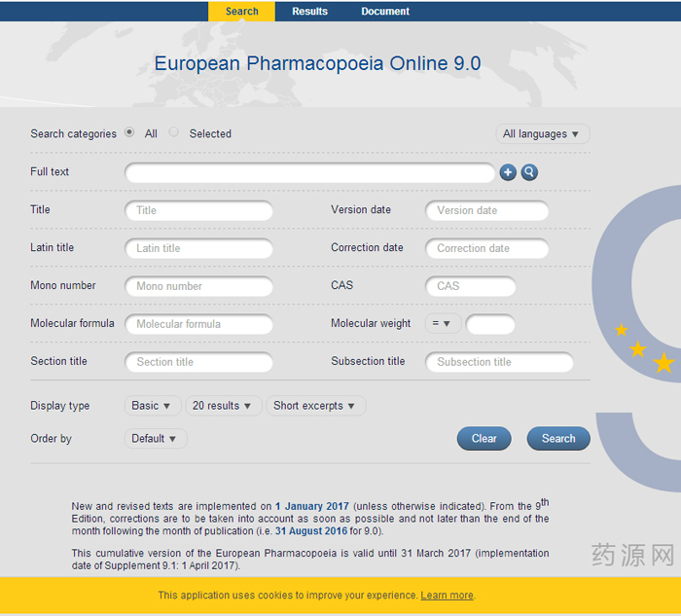Focus the Latin title input field
The height and width of the screenshot is (616, 681).
(198, 248)
